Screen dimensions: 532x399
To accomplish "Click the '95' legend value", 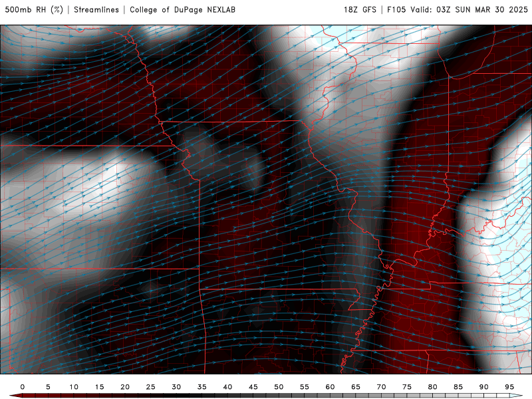I will tap(509, 387).
